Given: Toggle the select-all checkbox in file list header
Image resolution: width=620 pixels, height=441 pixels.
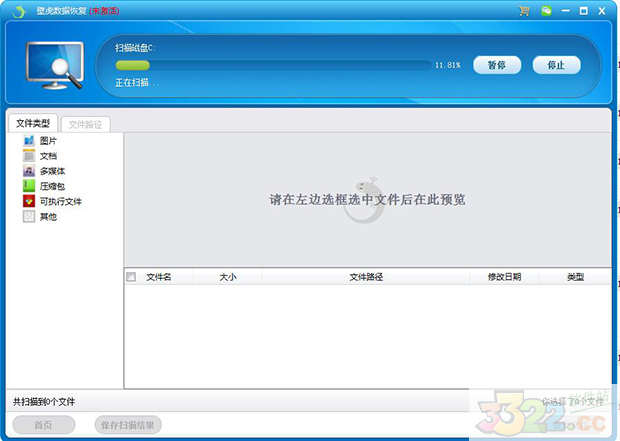Looking at the screenshot, I should tap(131, 277).
